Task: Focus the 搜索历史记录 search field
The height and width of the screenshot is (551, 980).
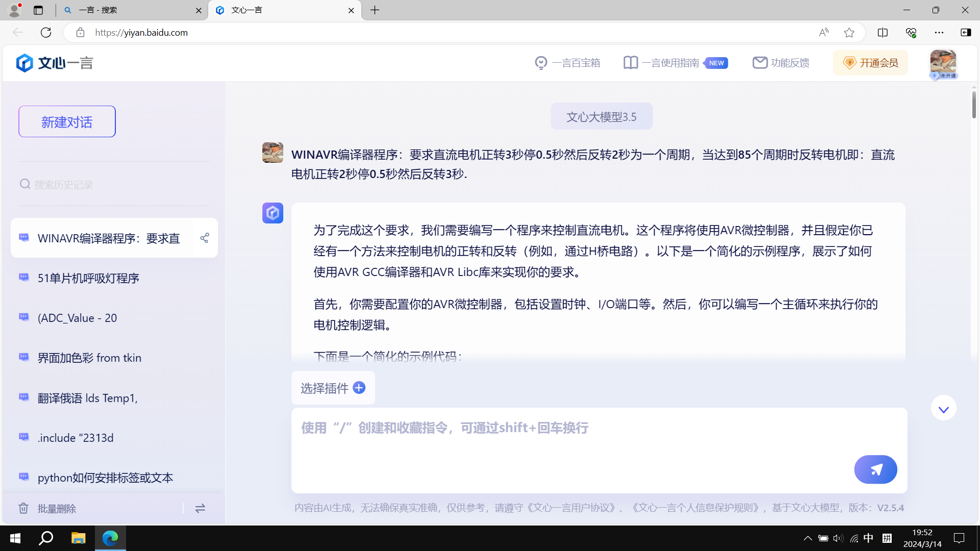Action: click(114, 184)
